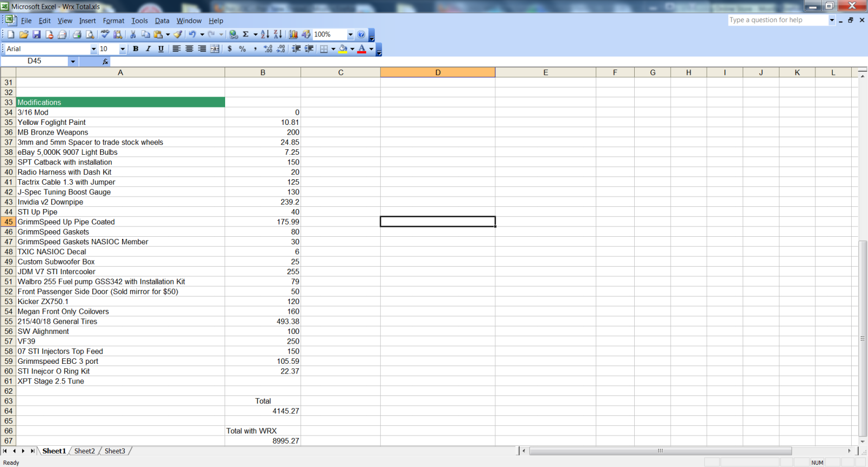Apply comma style formatting

[255, 49]
